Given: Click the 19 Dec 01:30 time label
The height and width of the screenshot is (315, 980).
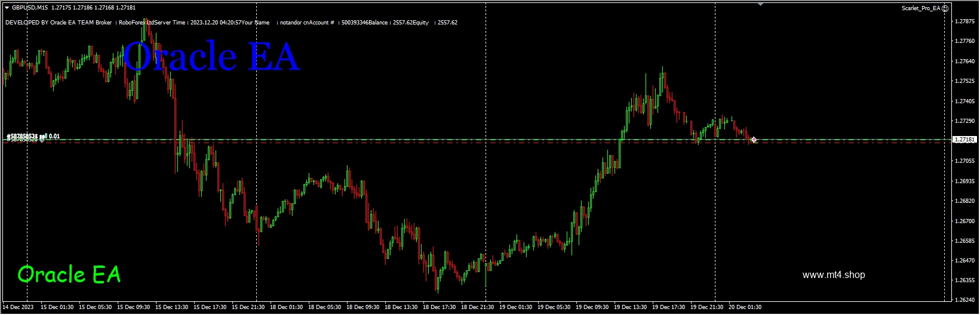Looking at the screenshot, I should [x=516, y=307].
